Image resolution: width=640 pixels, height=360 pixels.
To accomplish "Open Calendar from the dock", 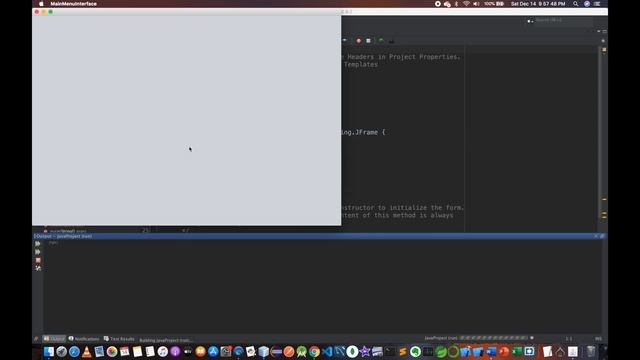I will 124,351.
